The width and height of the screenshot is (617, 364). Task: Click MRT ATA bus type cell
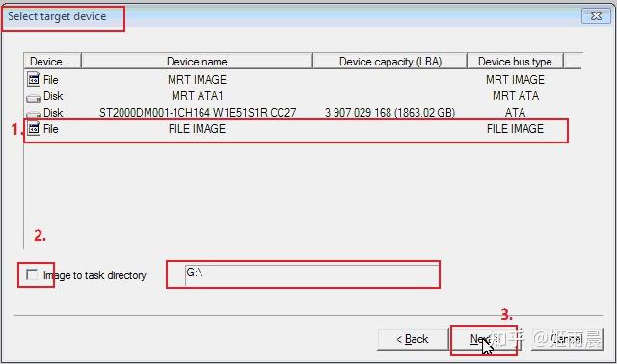click(x=516, y=96)
